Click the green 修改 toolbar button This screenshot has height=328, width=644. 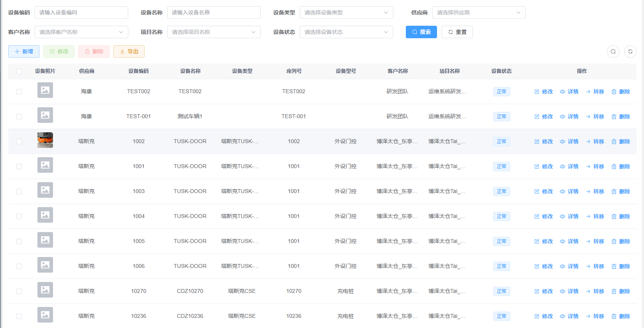click(x=59, y=51)
